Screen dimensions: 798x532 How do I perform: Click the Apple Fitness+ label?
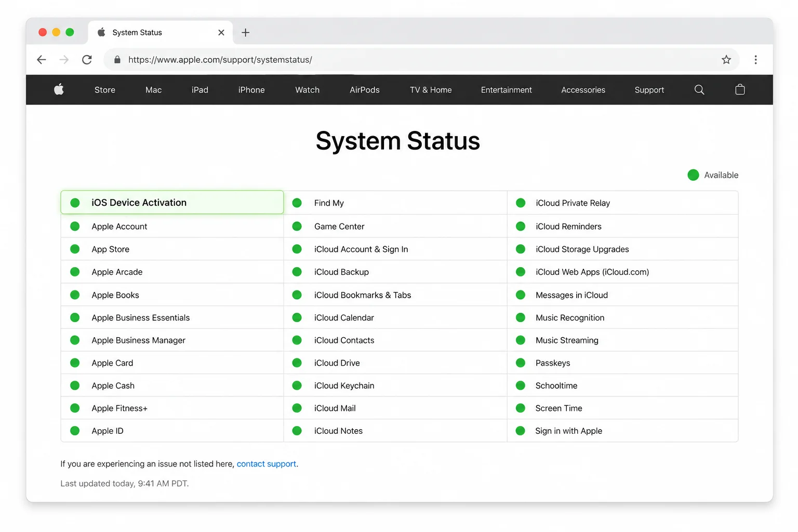[x=119, y=408]
